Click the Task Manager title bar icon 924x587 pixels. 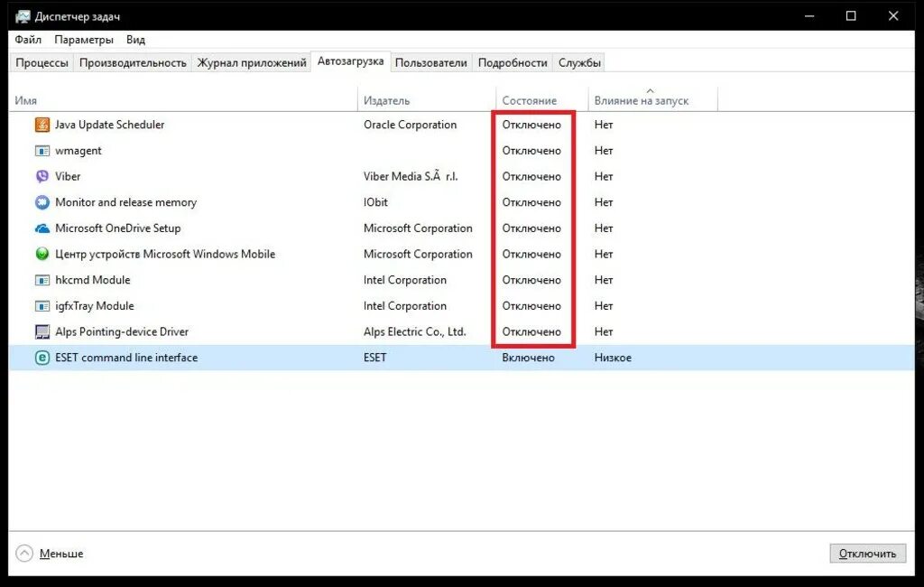(23, 16)
